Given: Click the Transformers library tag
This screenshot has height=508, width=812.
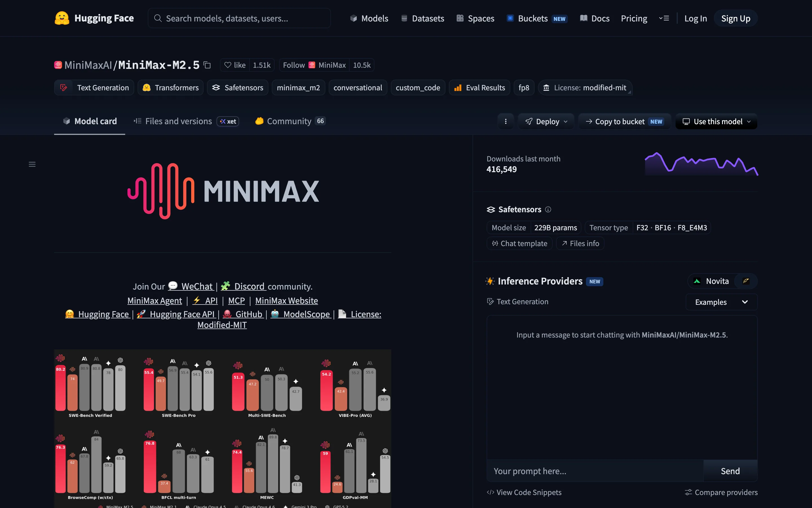Looking at the screenshot, I should 171,88.
